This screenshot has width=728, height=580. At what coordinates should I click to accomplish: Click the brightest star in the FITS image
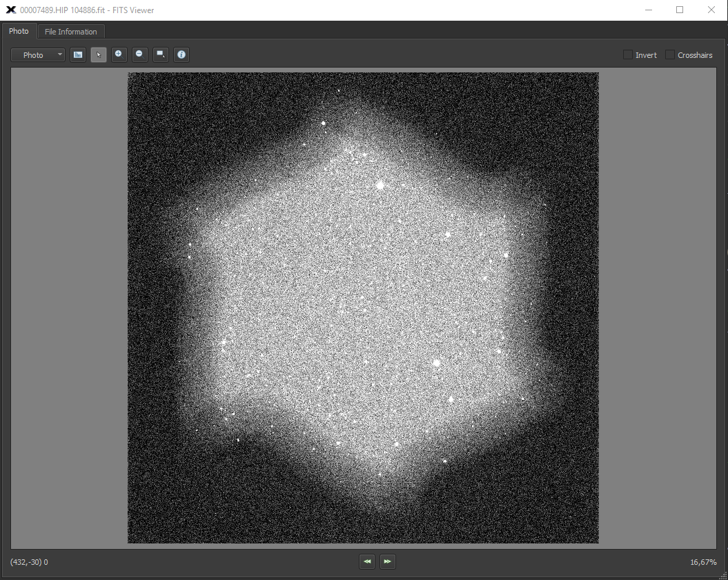[x=380, y=185]
